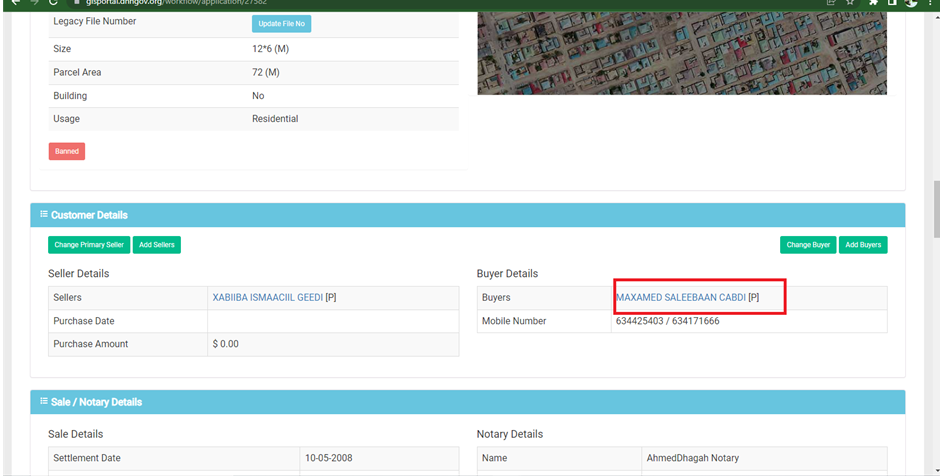
Task: Click the Add Sellers button
Action: pyautogui.click(x=156, y=245)
